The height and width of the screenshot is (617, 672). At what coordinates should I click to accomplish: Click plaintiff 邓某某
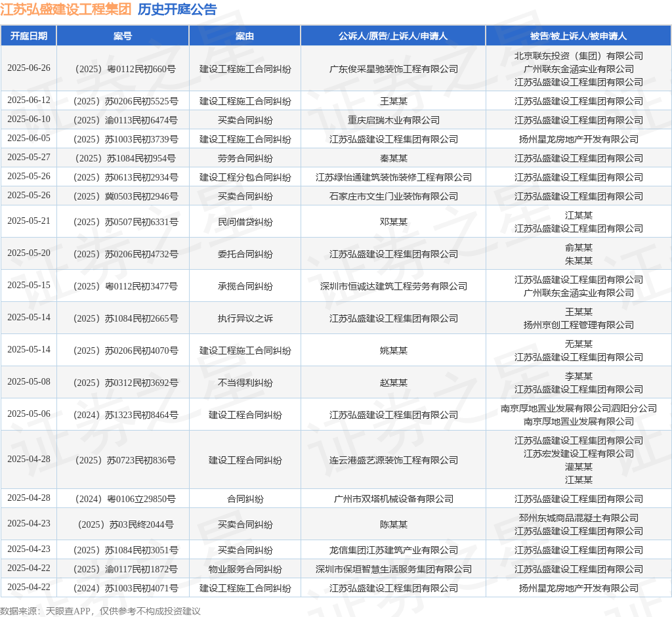pos(394,222)
